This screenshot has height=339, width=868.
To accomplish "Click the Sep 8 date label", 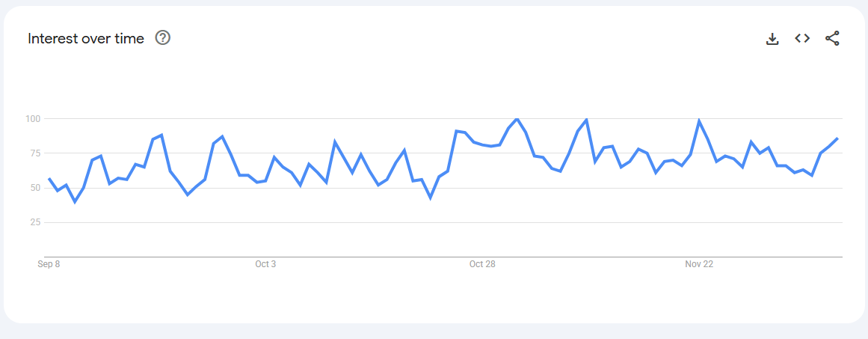I will pyautogui.click(x=49, y=264).
